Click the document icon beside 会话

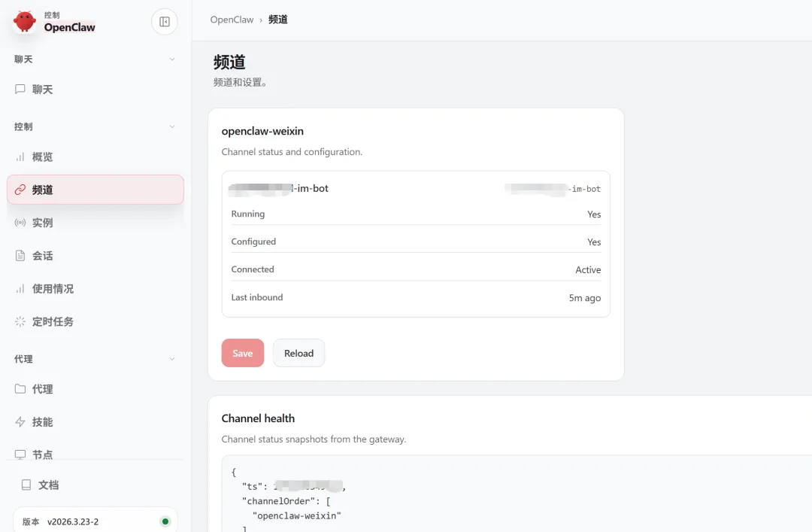coord(20,256)
